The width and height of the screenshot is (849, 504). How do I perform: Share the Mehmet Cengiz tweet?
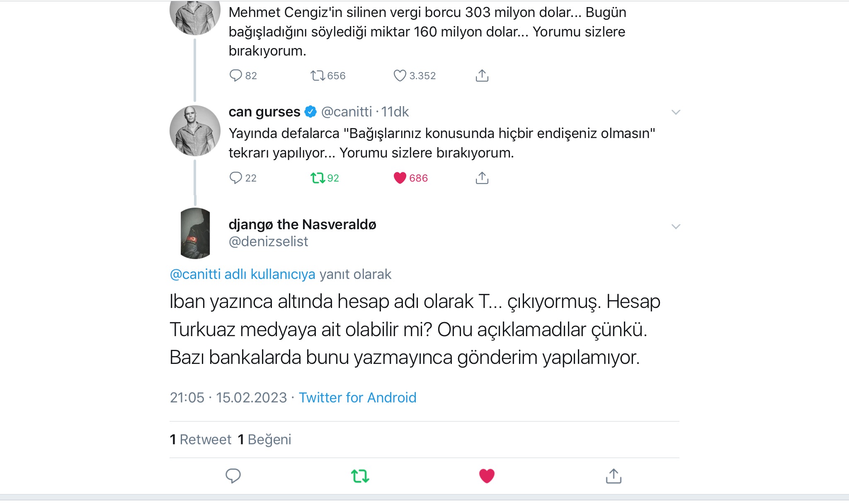(x=482, y=76)
